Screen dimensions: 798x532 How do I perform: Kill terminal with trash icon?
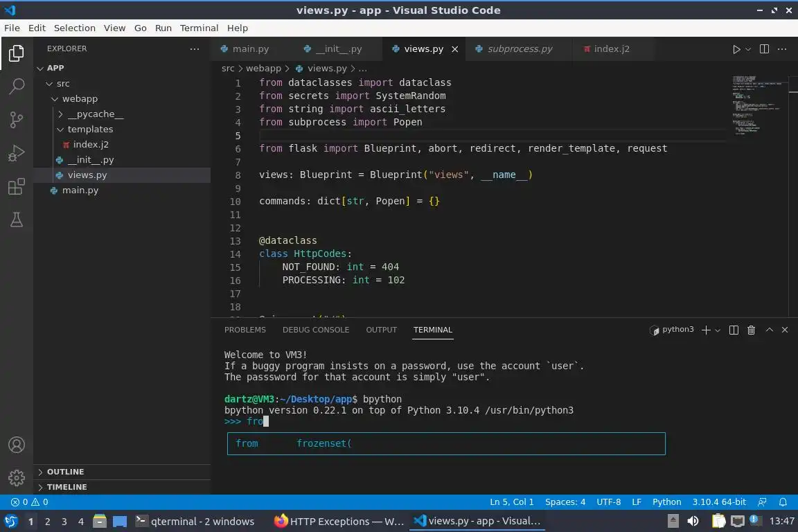pos(751,330)
